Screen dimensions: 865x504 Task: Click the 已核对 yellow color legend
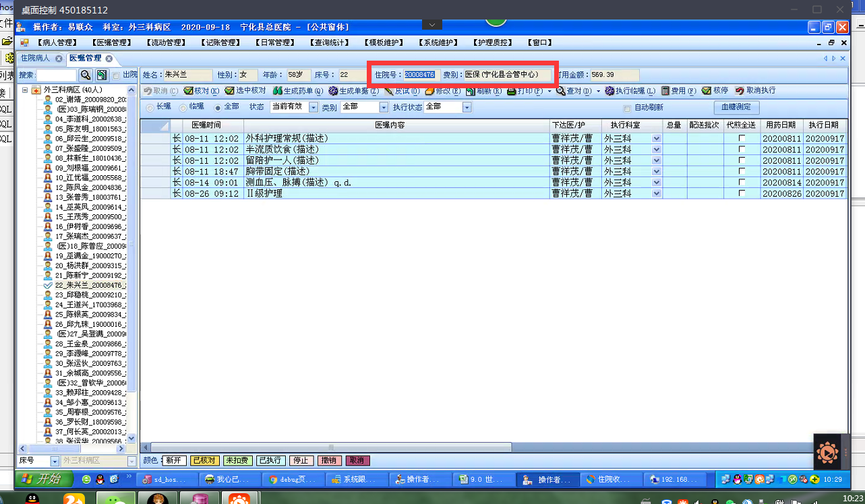(204, 461)
